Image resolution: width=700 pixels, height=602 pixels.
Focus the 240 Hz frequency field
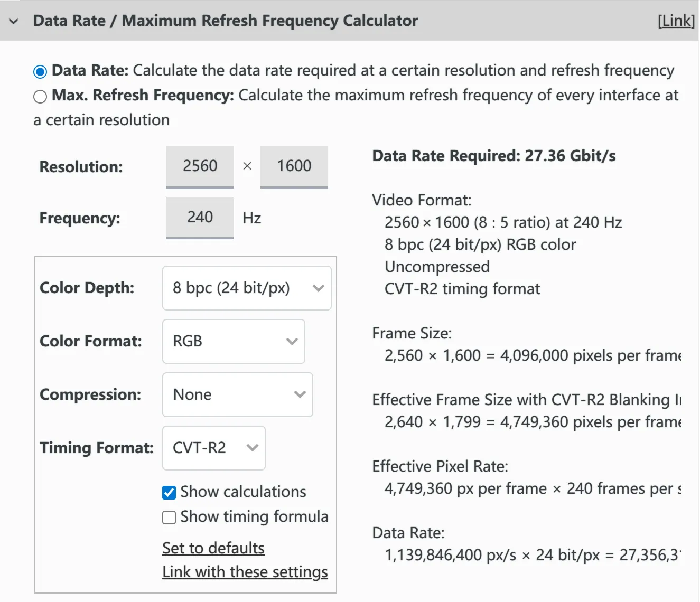pos(200,218)
